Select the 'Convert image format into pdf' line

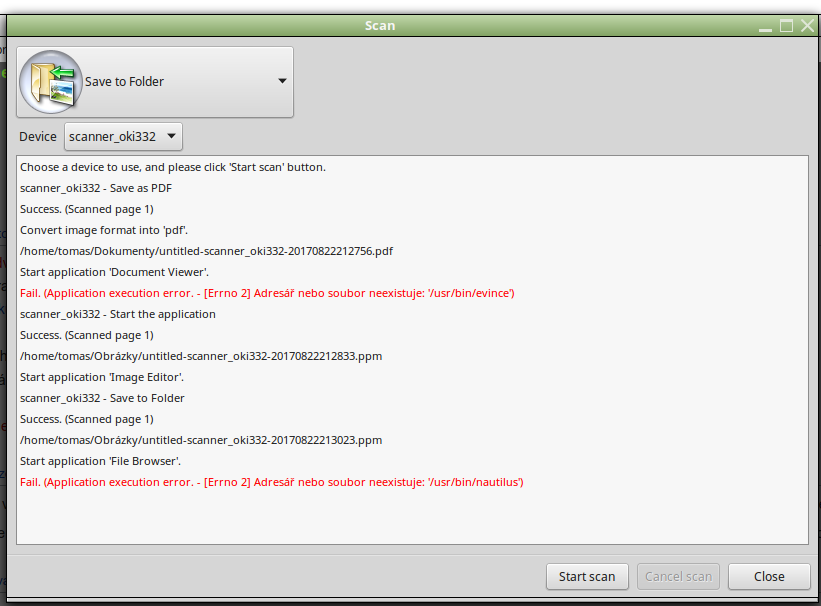coord(104,230)
